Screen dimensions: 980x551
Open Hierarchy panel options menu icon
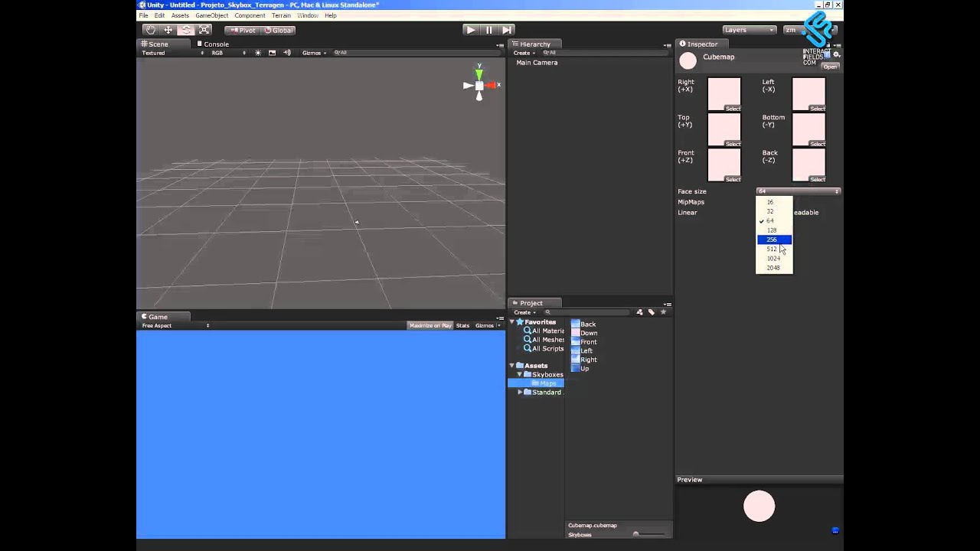click(668, 44)
